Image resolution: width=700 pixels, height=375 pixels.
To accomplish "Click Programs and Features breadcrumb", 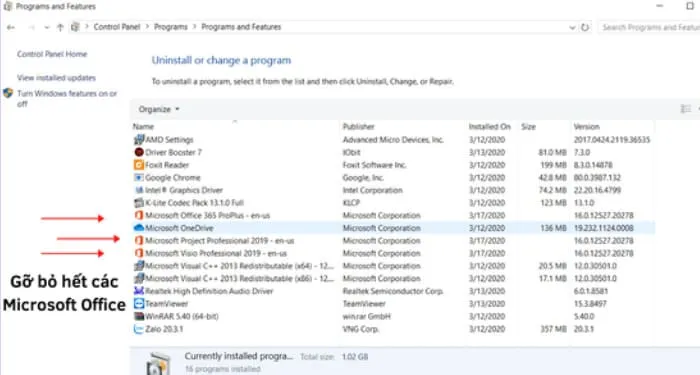I will [241, 27].
